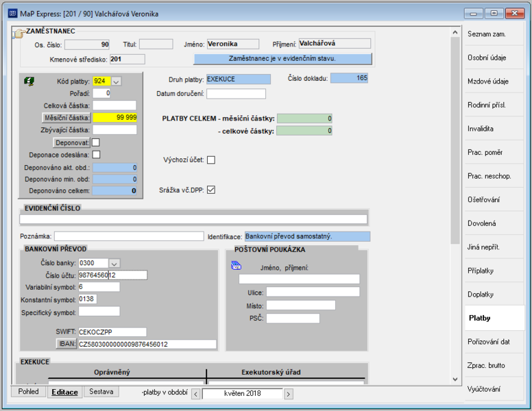Open Rodinní přísl. section
This screenshot has width=532, height=411.
coord(494,105)
